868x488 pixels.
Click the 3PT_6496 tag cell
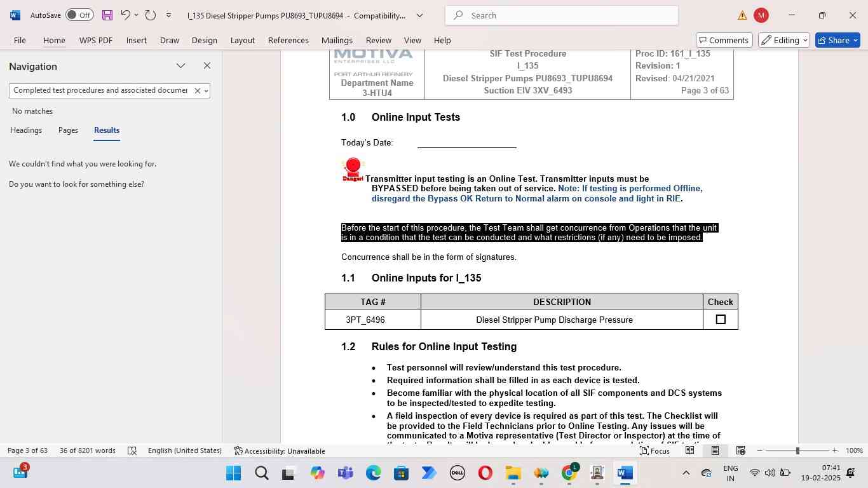click(x=373, y=320)
